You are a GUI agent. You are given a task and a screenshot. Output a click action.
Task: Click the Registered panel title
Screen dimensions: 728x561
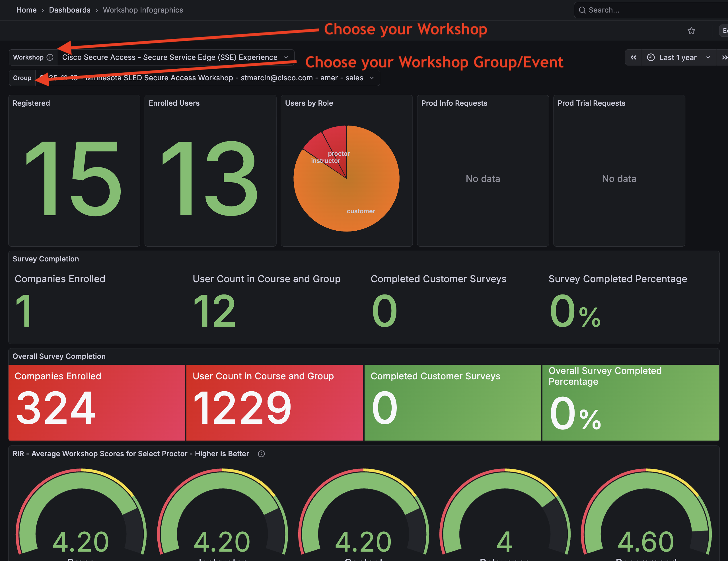31,103
